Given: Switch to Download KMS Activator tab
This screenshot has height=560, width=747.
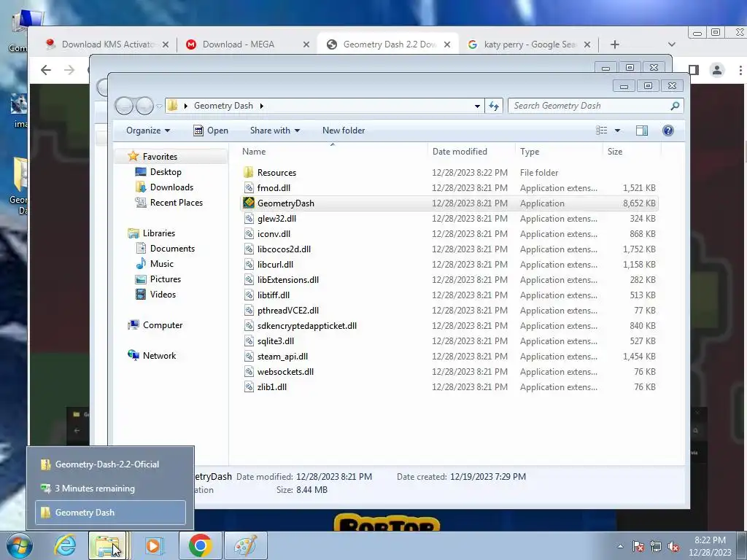Looking at the screenshot, I should tap(107, 44).
